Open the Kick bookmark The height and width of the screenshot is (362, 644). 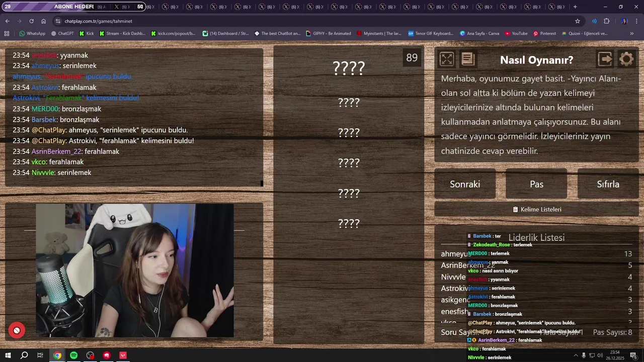pos(87,34)
